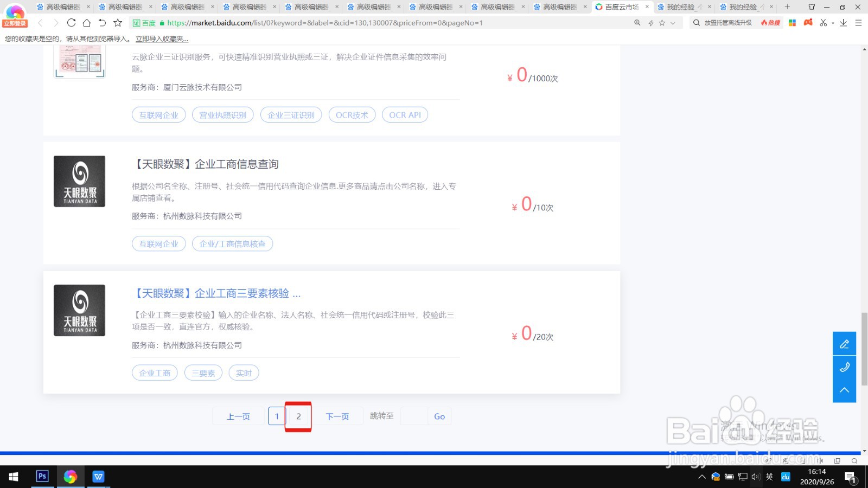The height and width of the screenshot is (488, 868).
Task: Expand the dropdown chevron next to bookmark star
Action: click(x=672, y=23)
